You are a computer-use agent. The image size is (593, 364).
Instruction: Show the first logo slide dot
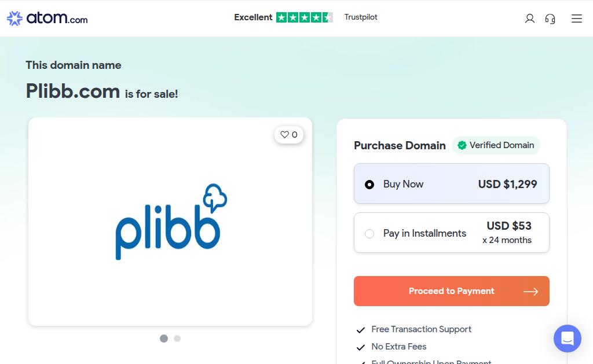[x=164, y=339]
